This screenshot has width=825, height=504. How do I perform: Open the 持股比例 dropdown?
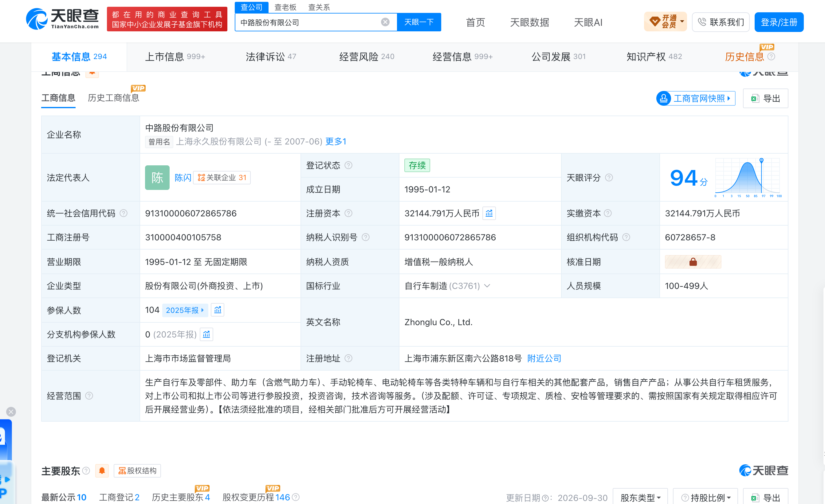(x=705, y=497)
